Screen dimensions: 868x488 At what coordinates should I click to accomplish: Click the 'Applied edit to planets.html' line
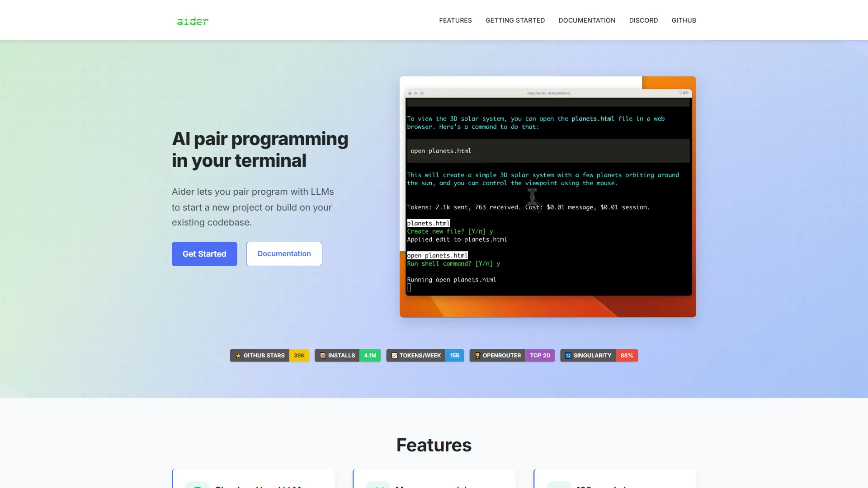457,239
